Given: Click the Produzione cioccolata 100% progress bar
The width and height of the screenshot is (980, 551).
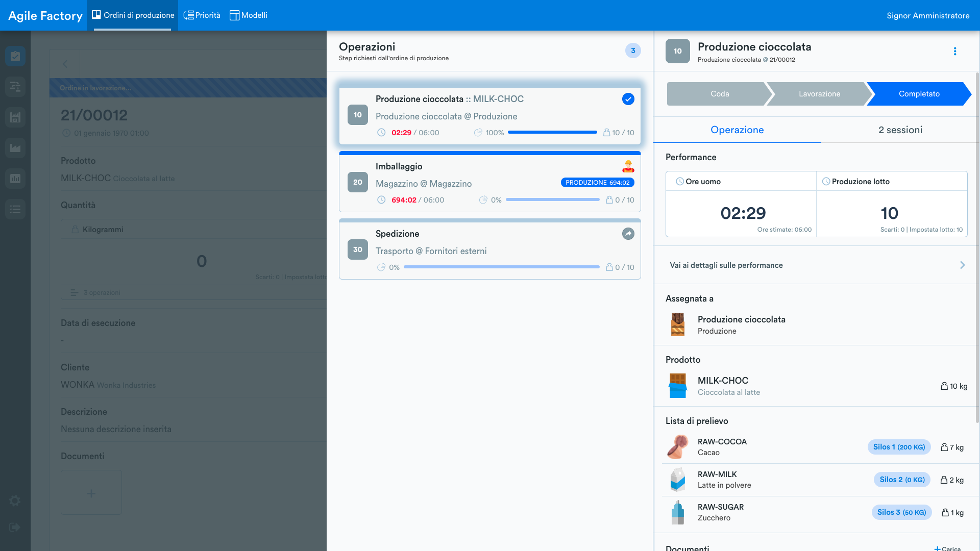Looking at the screenshot, I should coord(552,133).
